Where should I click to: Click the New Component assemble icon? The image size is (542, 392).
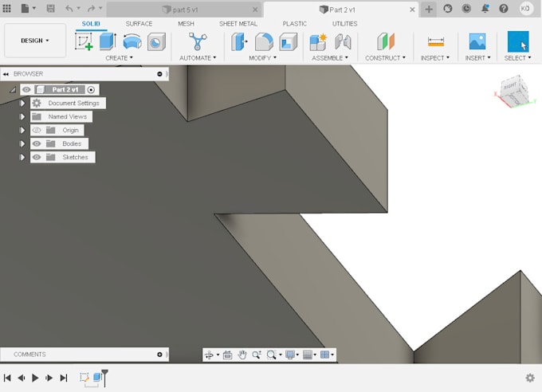click(x=318, y=42)
